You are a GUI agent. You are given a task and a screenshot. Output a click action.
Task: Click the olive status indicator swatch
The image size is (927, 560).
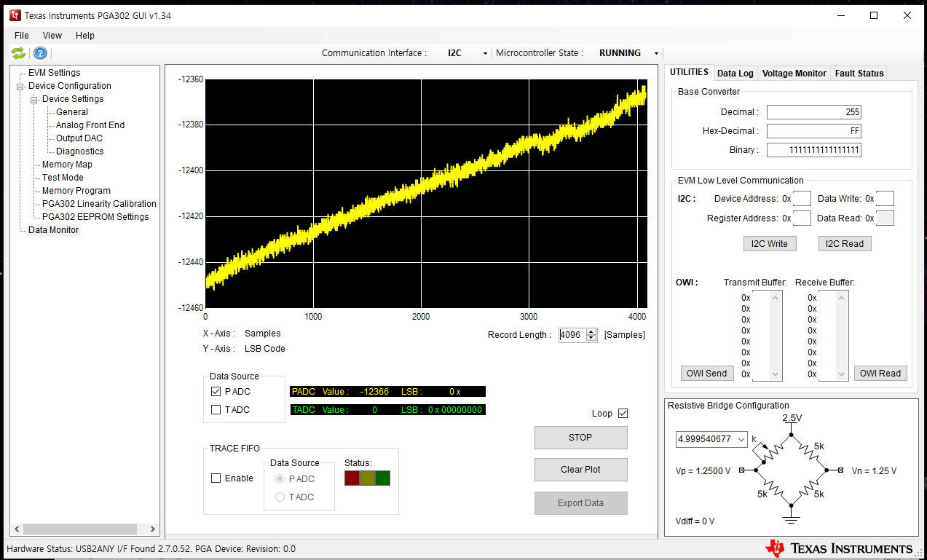pos(367,478)
